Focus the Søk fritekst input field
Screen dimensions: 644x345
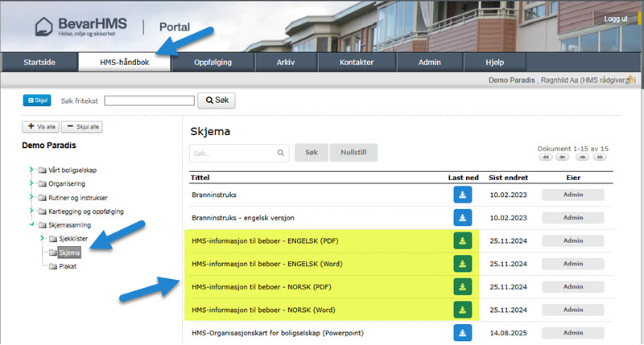pos(150,101)
